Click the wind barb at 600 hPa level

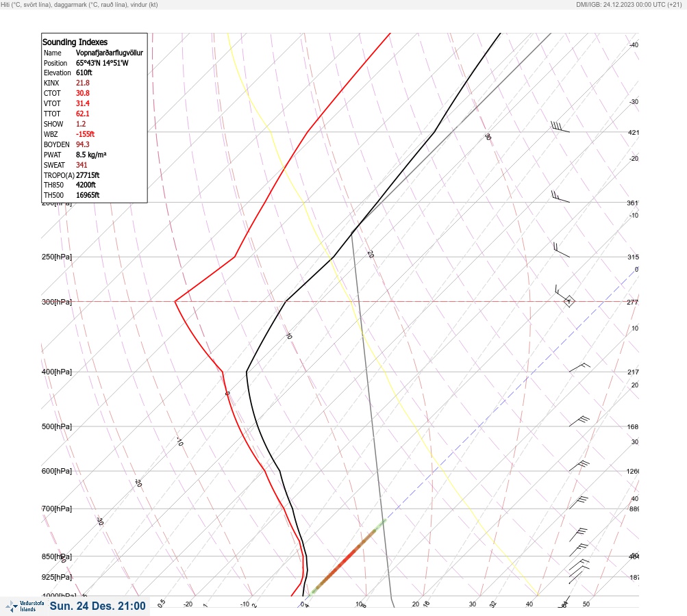point(579,466)
